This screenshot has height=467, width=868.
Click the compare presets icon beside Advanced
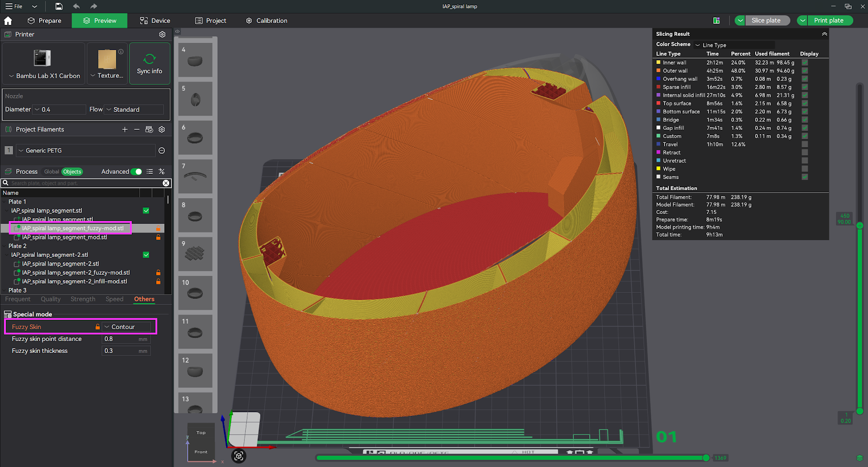pyautogui.click(x=162, y=172)
